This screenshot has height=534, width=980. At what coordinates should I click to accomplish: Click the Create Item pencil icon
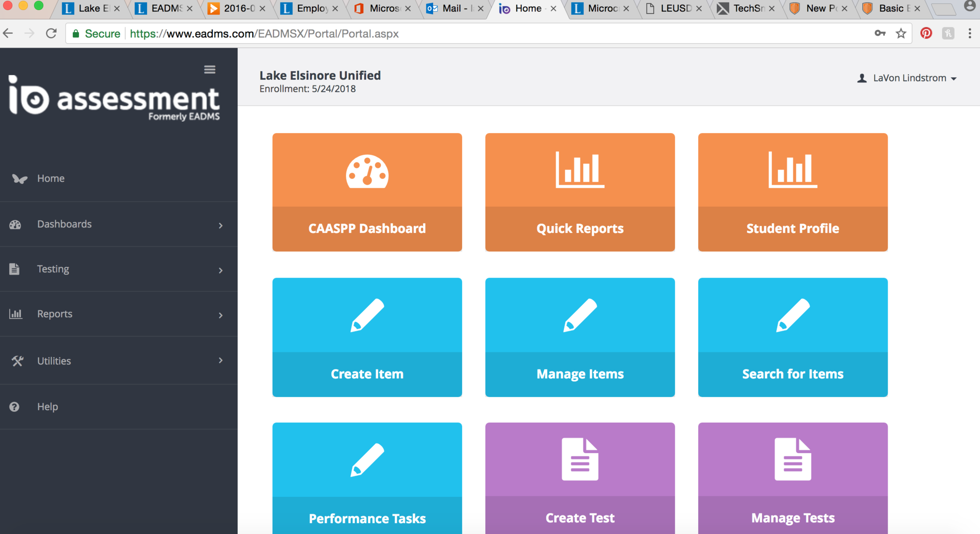tap(367, 315)
